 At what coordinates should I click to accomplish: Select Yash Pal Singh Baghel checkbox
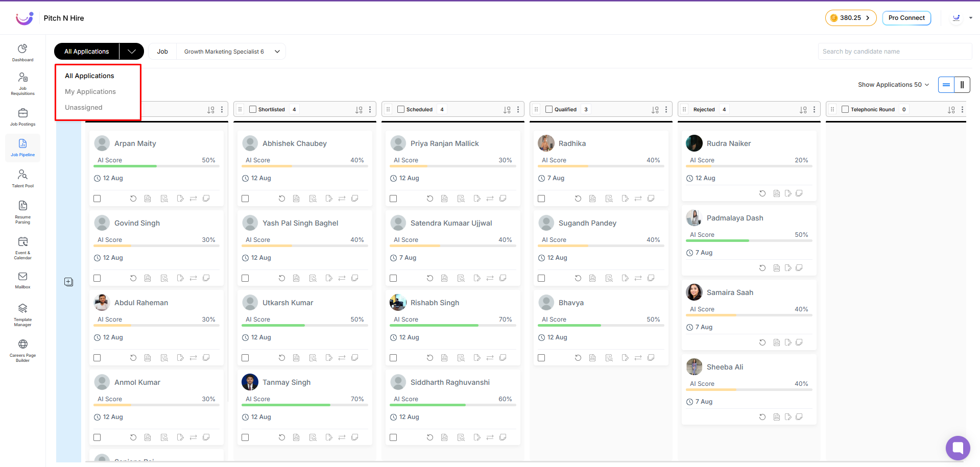[245, 278]
